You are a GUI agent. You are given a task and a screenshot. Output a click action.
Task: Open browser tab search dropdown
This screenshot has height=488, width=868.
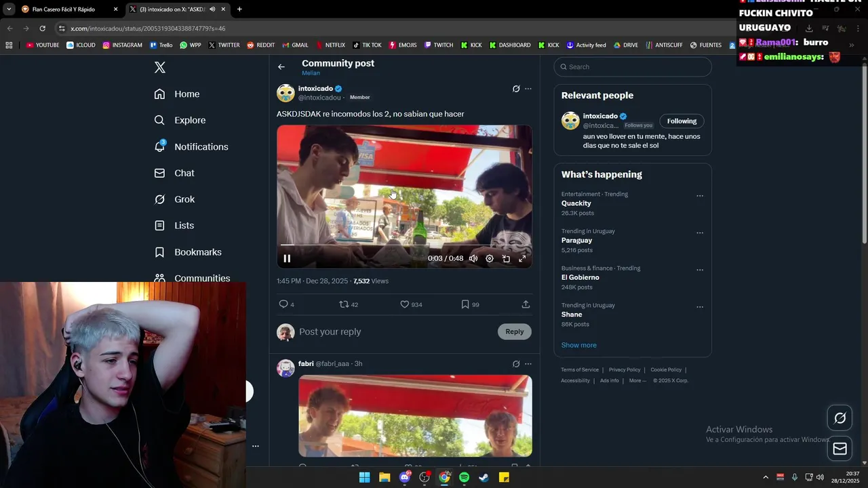click(x=9, y=9)
